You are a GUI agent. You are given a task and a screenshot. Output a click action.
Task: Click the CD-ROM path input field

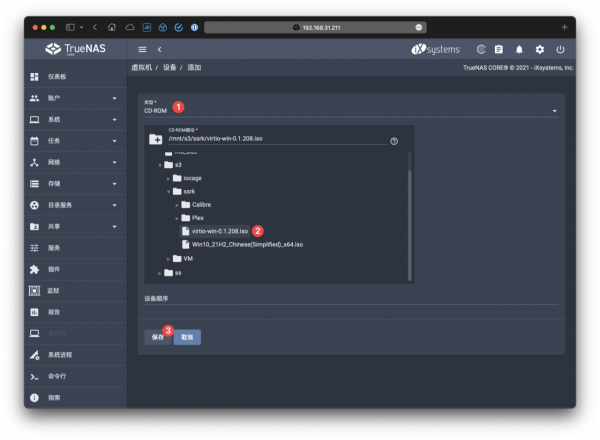pyautogui.click(x=278, y=139)
